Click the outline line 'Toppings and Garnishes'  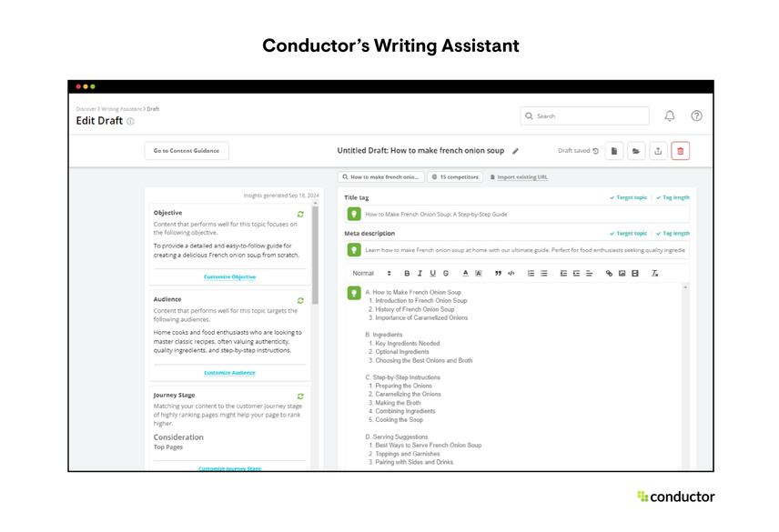click(x=408, y=454)
